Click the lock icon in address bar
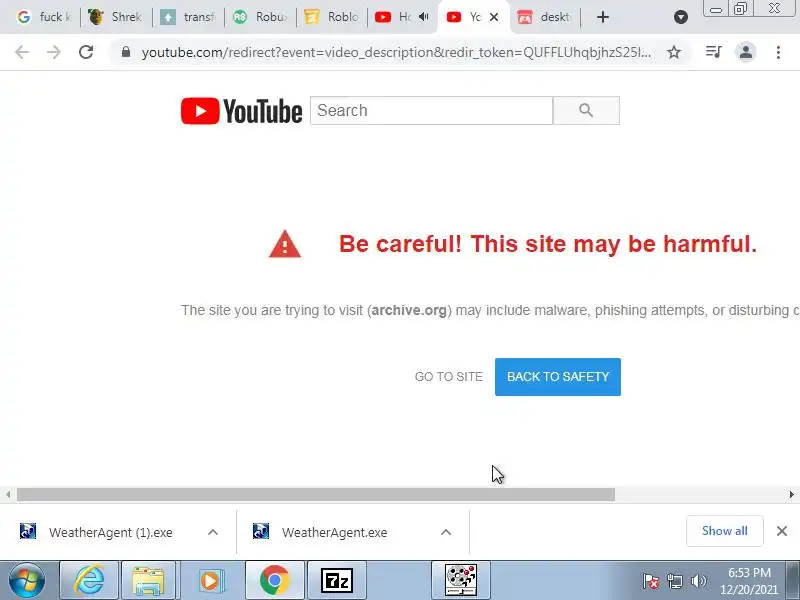The height and width of the screenshot is (600, 800). (x=126, y=52)
